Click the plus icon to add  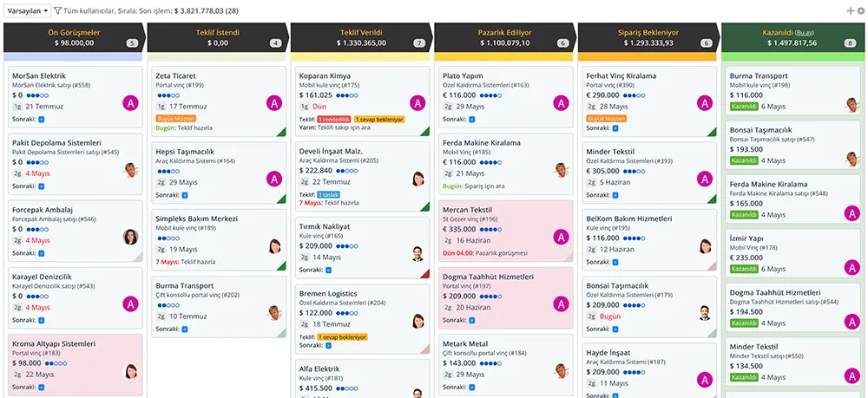[x=850, y=11]
